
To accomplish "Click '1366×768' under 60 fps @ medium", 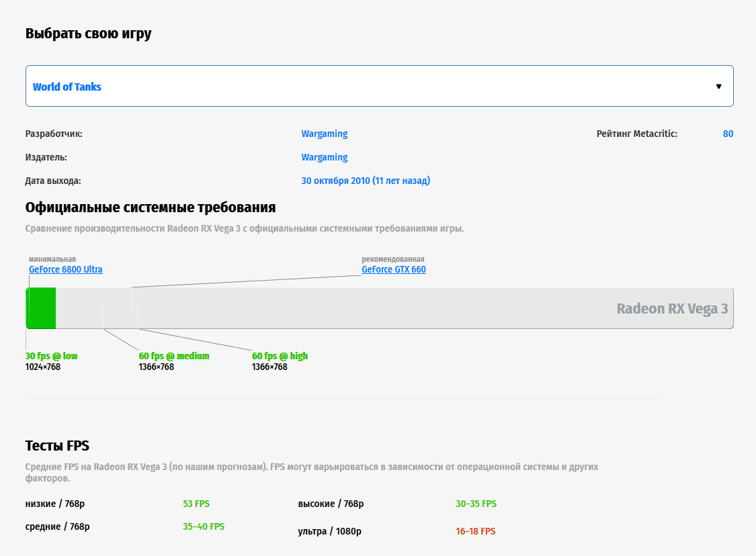I will click(156, 367).
